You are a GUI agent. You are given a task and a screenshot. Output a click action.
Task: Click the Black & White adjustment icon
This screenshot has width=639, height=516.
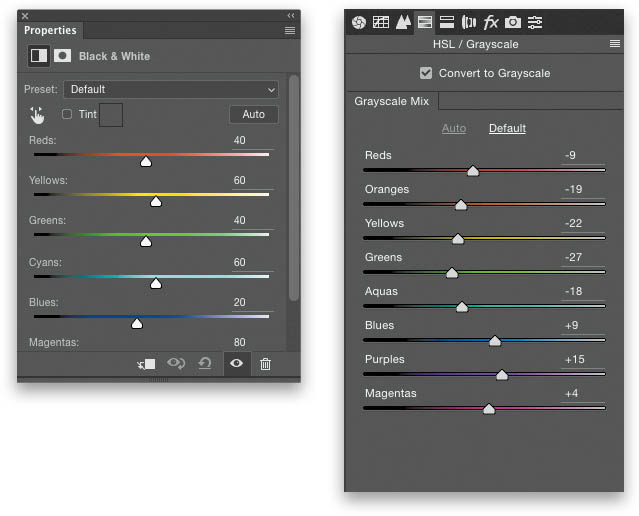click(x=39, y=56)
